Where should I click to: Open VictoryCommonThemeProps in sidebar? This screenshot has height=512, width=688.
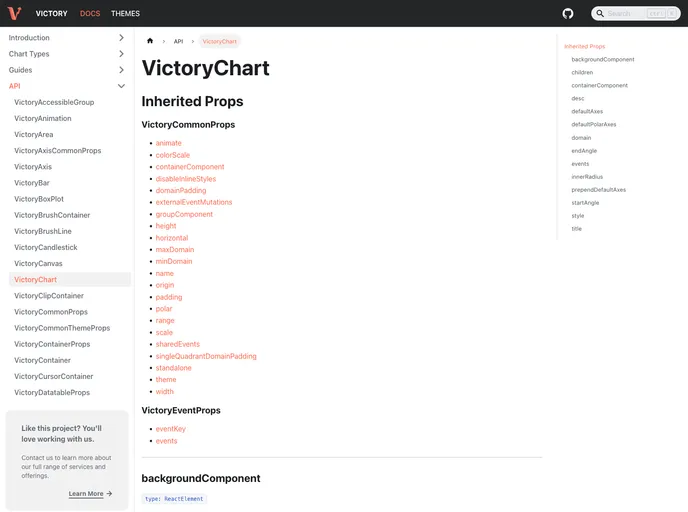62,328
